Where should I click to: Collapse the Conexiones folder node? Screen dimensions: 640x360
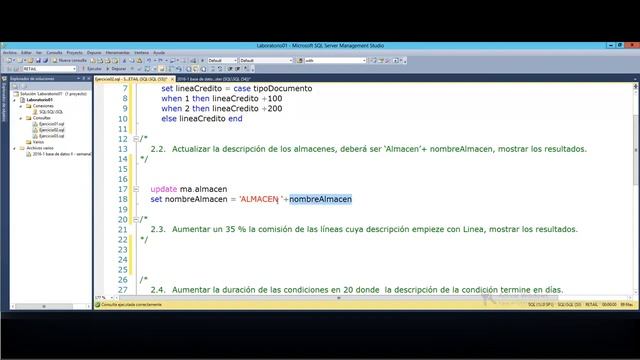click(21, 106)
